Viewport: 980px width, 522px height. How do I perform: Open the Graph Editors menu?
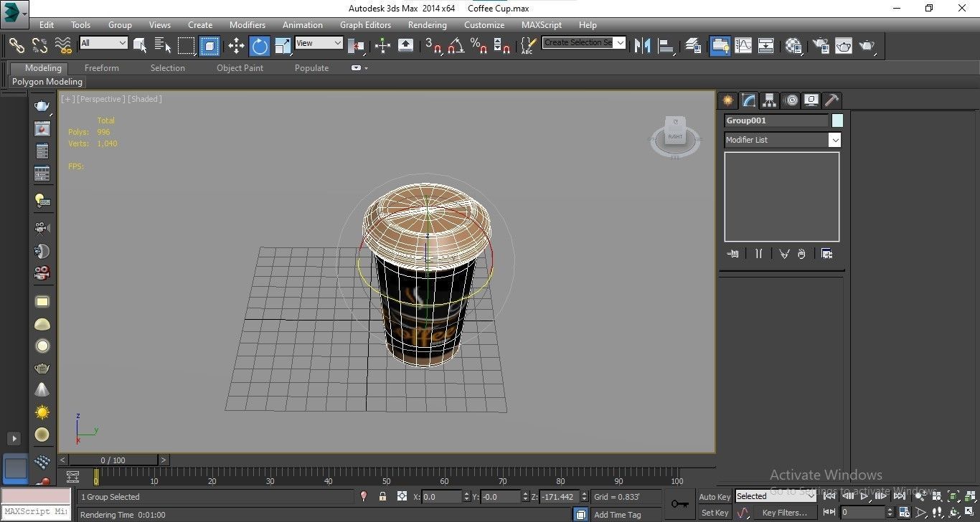click(365, 24)
